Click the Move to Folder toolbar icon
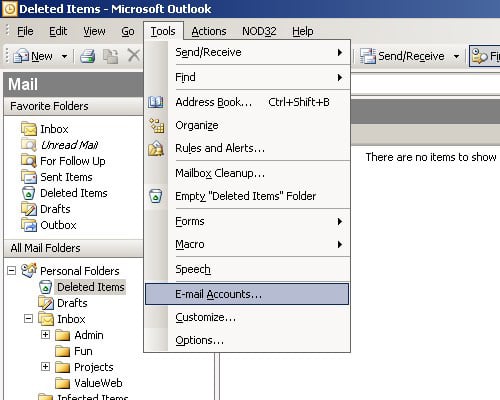 [110, 56]
